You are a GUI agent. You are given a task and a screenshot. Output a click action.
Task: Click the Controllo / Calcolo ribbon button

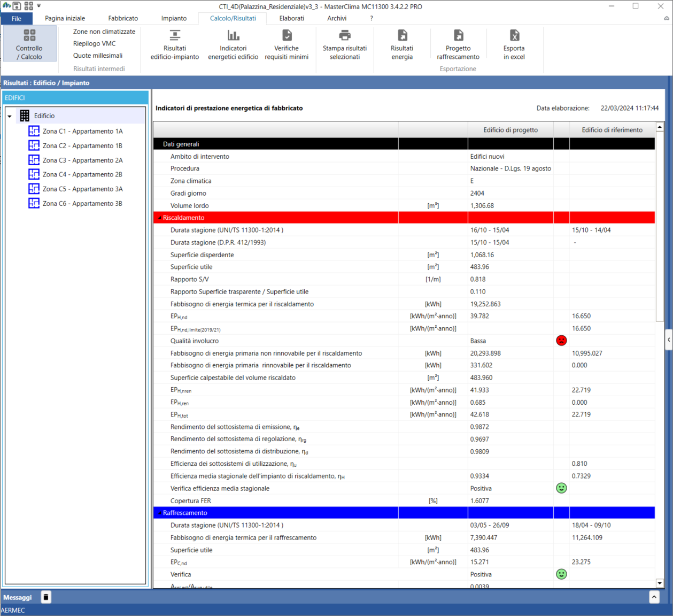click(x=29, y=43)
